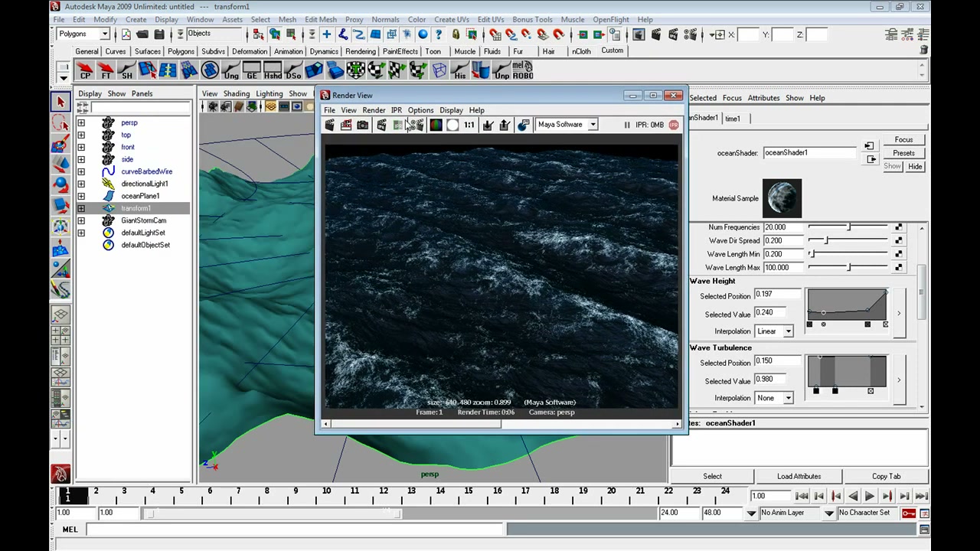The height and width of the screenshot is (551, 980).
Task: Select the Lasso tool in toolbox
Action: (x=60, y=122)
